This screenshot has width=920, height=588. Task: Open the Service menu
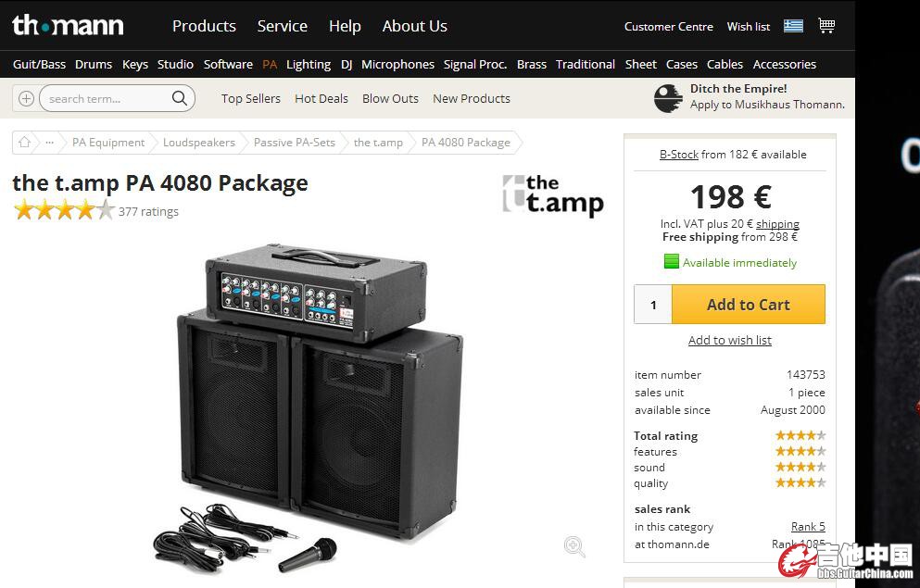click(283, 26)
